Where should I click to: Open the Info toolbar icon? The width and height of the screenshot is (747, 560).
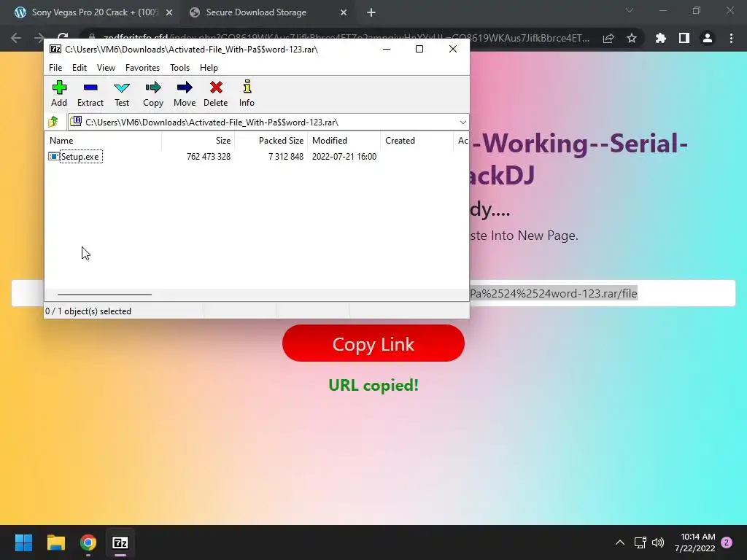point(247,93)
